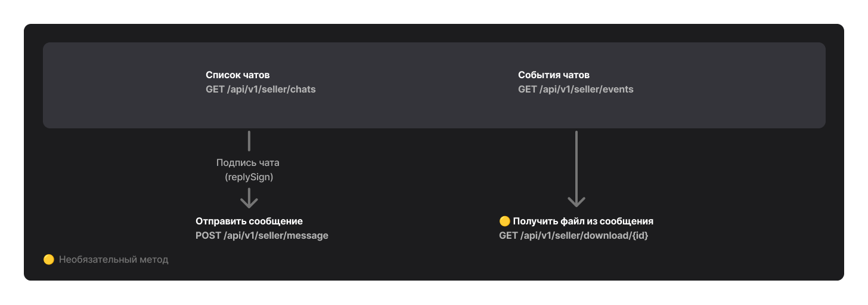Click the GET /api/v1/seller/download/{id} endpoint
The height and width of the screenshot is (305, 868).
573,236
